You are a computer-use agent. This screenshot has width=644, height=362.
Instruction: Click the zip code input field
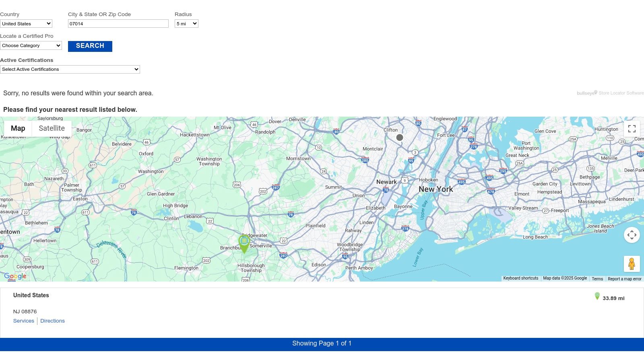tap(118, 24)
